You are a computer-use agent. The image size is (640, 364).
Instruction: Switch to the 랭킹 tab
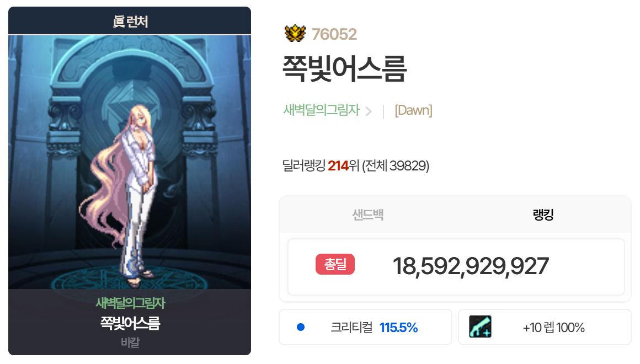point(543,215)
